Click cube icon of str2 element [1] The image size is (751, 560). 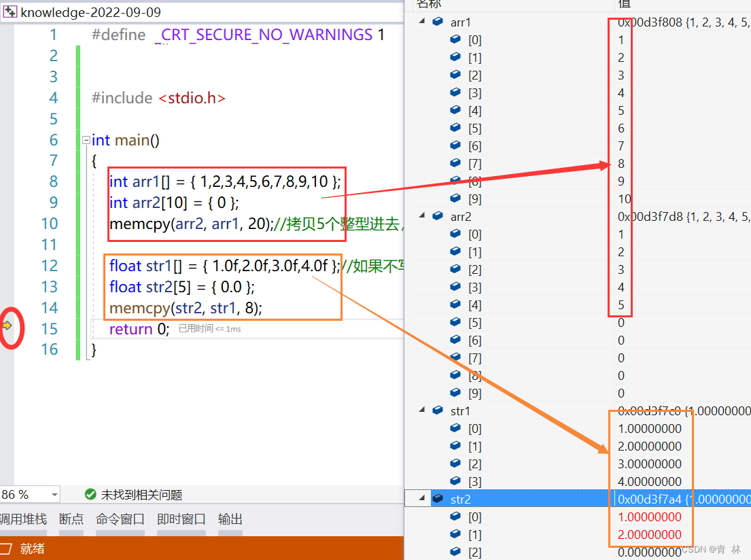(455, 534)
